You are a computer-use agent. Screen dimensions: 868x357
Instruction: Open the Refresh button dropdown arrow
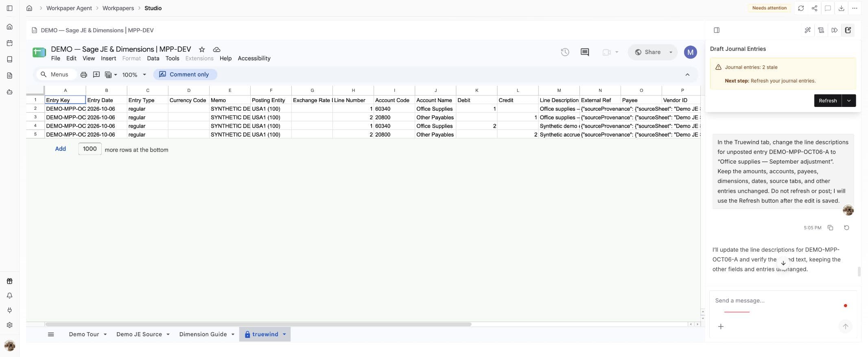pyautogui.click(x=849, y=100)
